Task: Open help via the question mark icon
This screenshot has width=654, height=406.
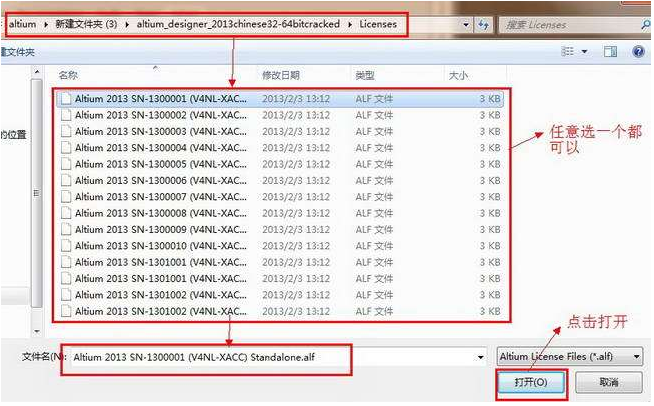Action: 638,52
